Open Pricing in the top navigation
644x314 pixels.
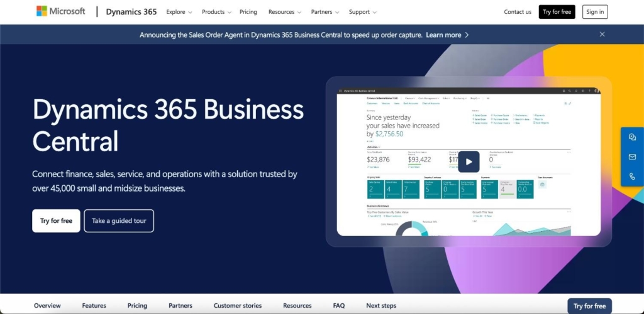click(248, 12)
